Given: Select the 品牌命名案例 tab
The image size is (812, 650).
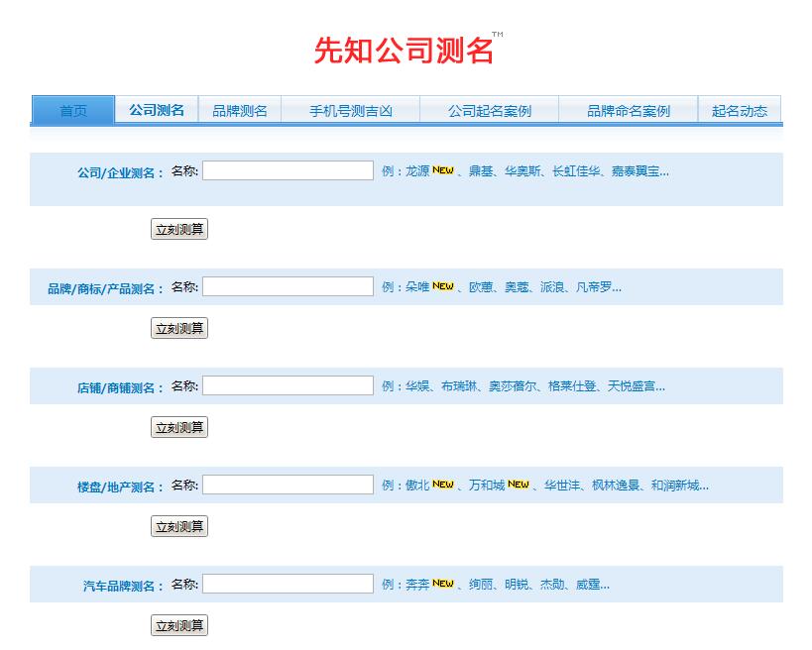Looking at the screenshot, I should pos(629,110).
